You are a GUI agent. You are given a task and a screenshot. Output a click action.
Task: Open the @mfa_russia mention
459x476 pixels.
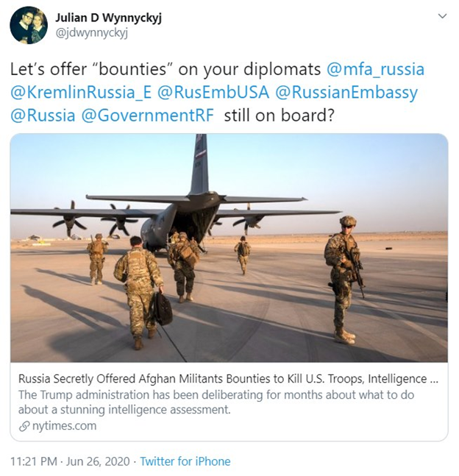pos(375,69)
